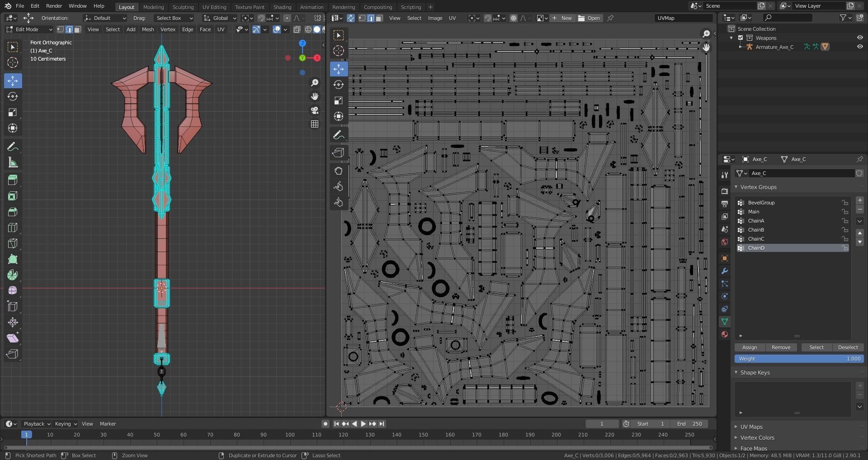Hide the Weapons collection with eye icon
Viewport: 868px width, 460px height.
(x=860, y=38)
